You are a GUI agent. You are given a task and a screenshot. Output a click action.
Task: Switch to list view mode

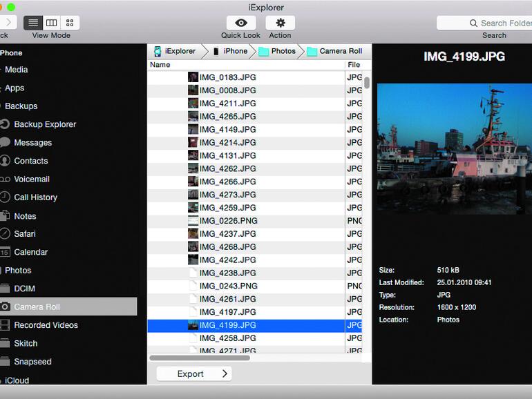[x=33, y=23]
